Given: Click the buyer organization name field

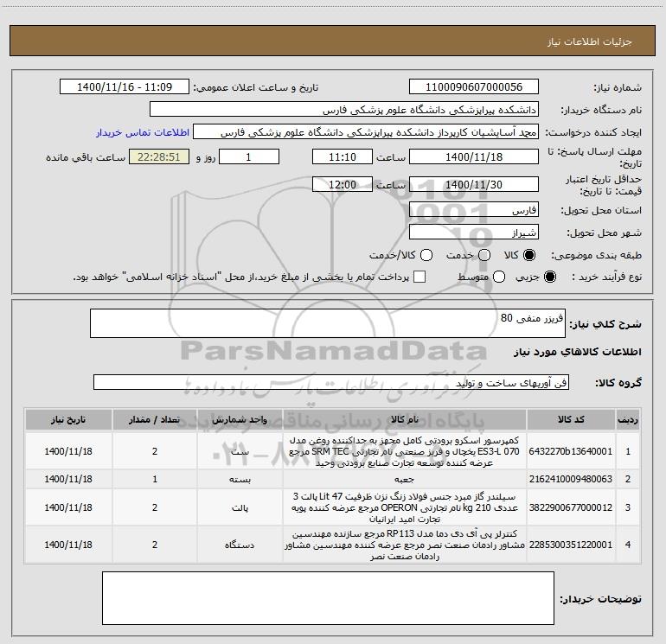Looking at the screenshot, I should (344, 110).
